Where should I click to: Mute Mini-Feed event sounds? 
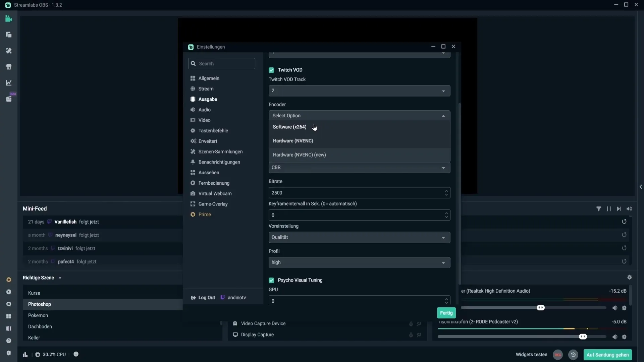point(629,209)
